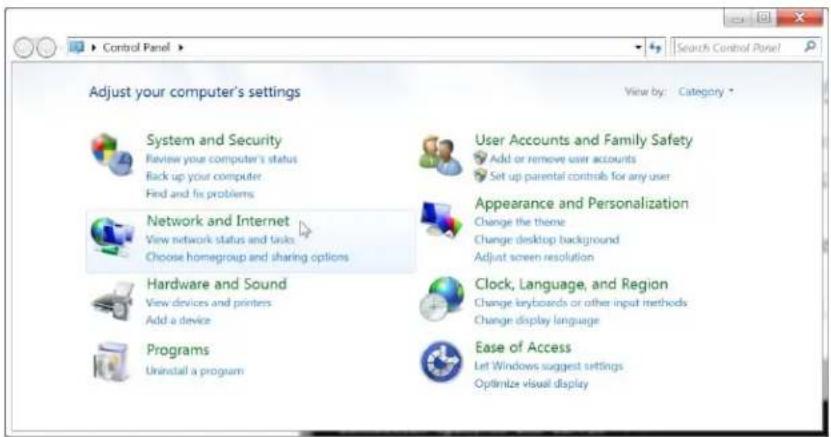Open the Programs heading
The width and height of the screenshot is (831, 437).
178,350
